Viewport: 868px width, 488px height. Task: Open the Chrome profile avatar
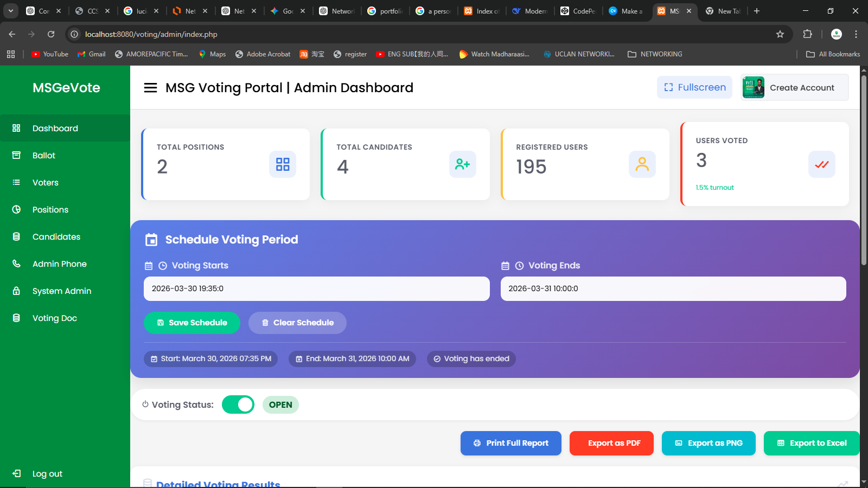coord(837,34)
